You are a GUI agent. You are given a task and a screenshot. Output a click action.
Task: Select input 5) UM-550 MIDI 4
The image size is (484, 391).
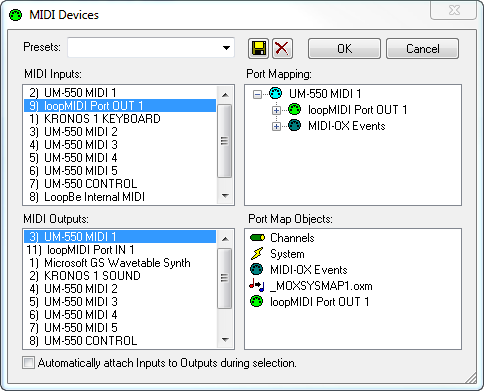point(120,158)
